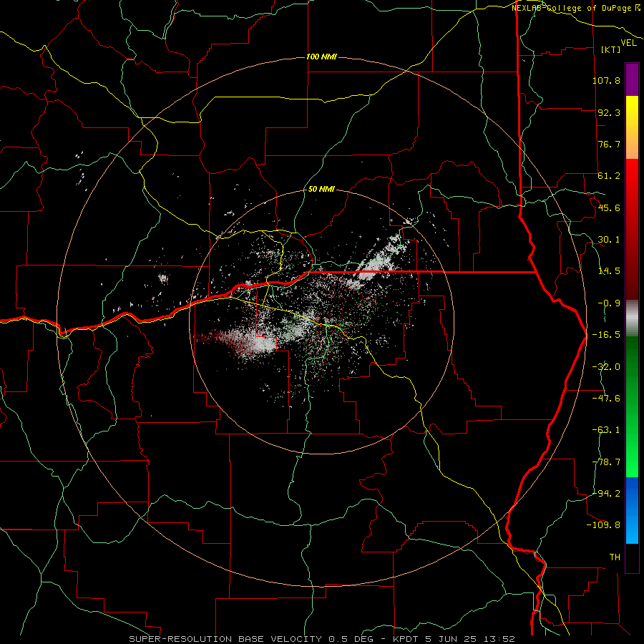Image resolution: width=644 pixels, height=644 pixels.
Task: Click the 30.1 scale value
Action: tap(609, 240)
